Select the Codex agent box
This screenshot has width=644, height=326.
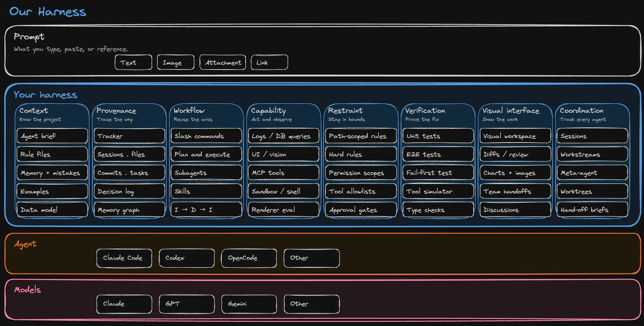click(x=187, y=258)
